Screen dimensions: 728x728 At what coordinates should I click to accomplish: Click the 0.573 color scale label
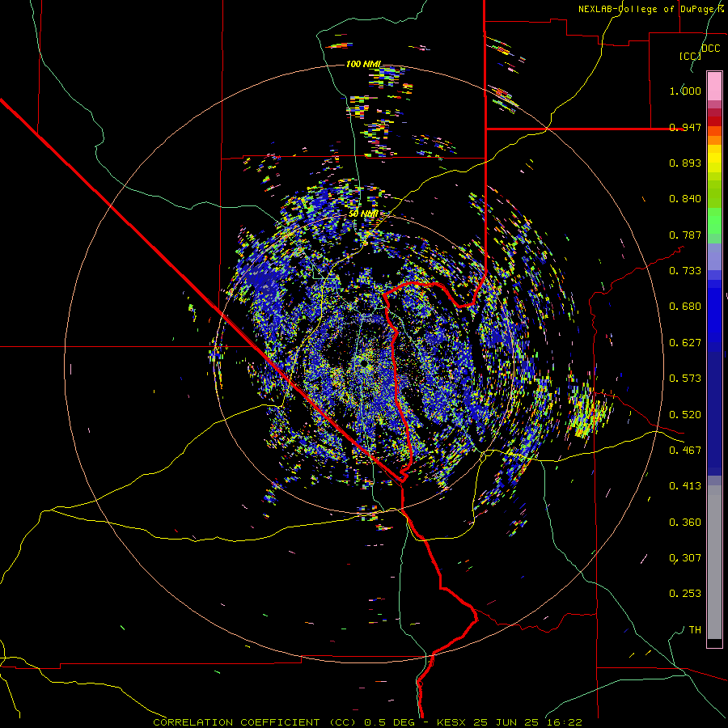tap(685, 379)
